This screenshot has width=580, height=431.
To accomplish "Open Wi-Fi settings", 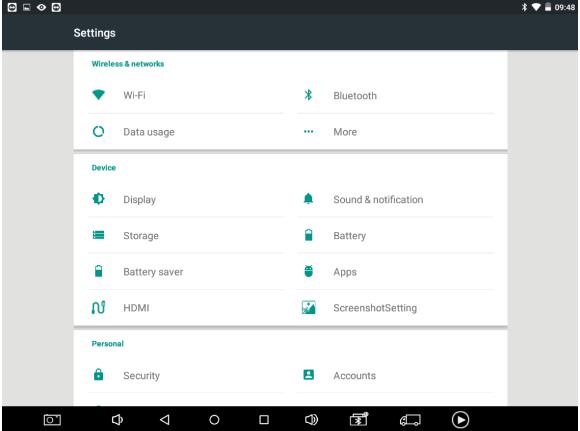I will (x=186, y=95).
